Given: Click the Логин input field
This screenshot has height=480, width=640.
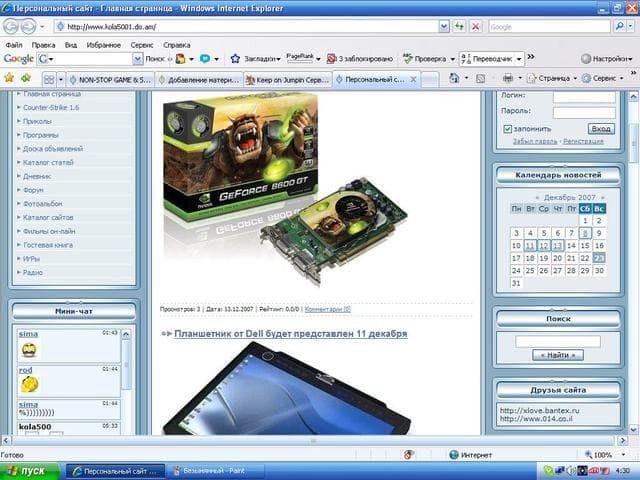Looking at the screenshot, I should [584, 96].
